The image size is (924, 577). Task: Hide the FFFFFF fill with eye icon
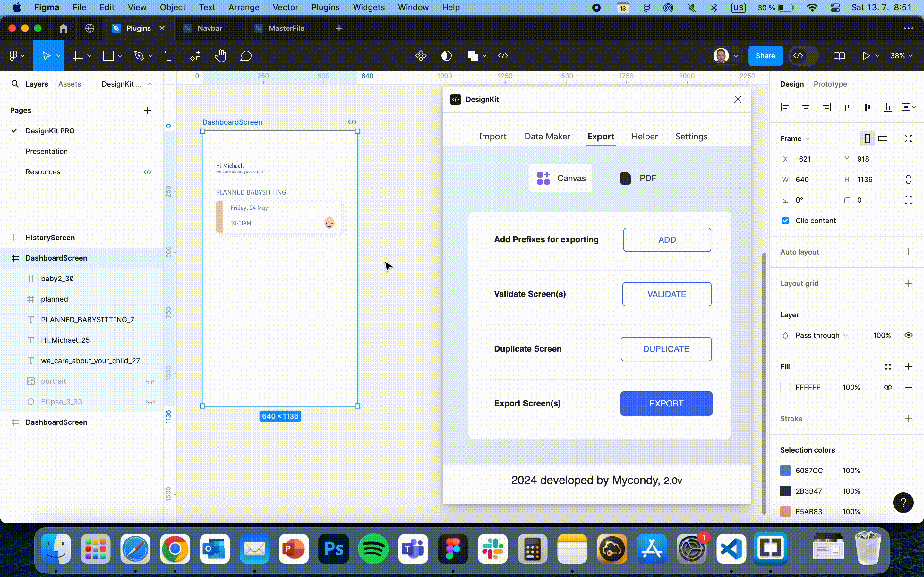coord(888,387)
